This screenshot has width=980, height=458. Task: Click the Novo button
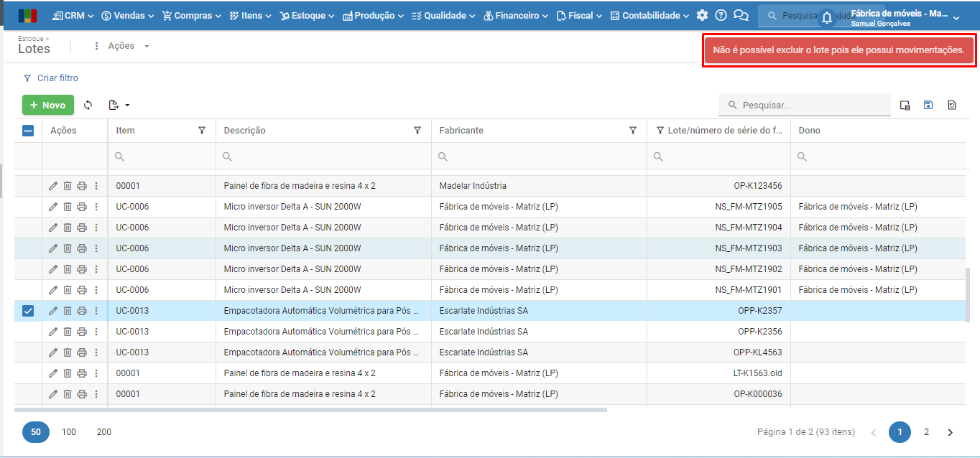[x=48, y=105]
